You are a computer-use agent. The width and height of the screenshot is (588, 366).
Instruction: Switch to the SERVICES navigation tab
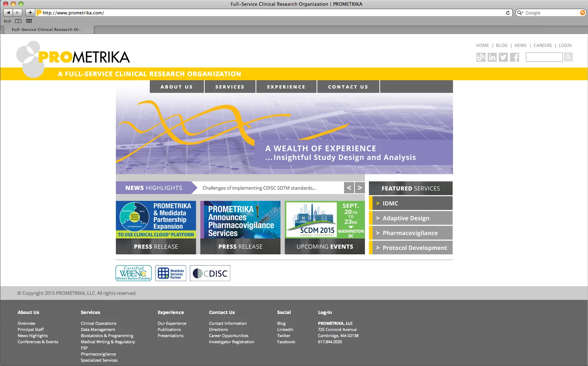point(230,86)
